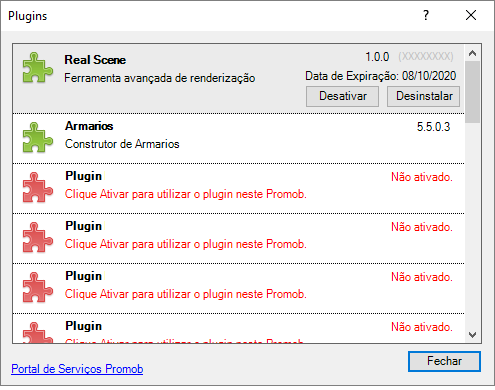
Task: Click the green Real Scene plugin icon
Action: point(38,67)
